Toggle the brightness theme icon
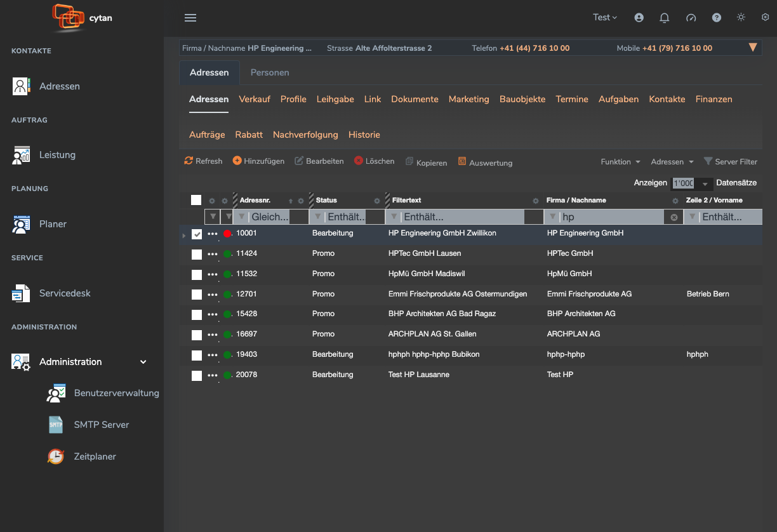This screenshot has height=532, width=777. [741, 18]
